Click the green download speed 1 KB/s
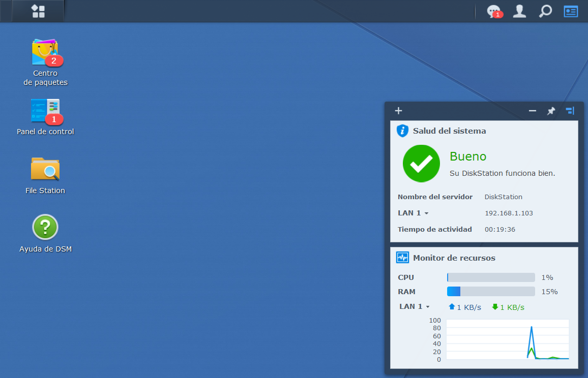This screenshot has width=588, height=378. coord(508,307)
